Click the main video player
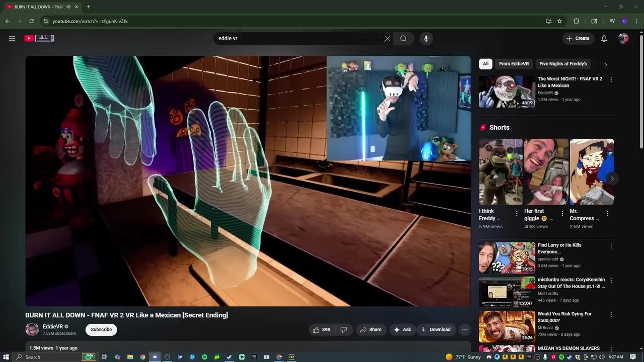 click(x=248, y=181)
